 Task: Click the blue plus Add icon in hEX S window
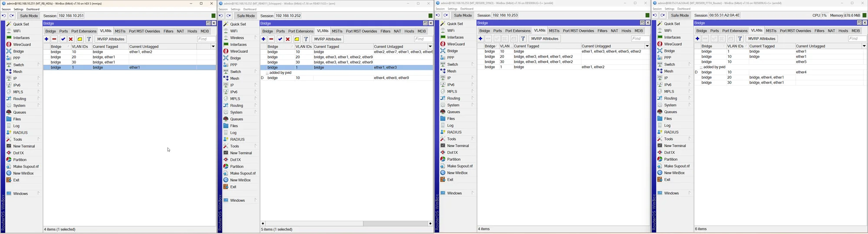click(46, 39)
